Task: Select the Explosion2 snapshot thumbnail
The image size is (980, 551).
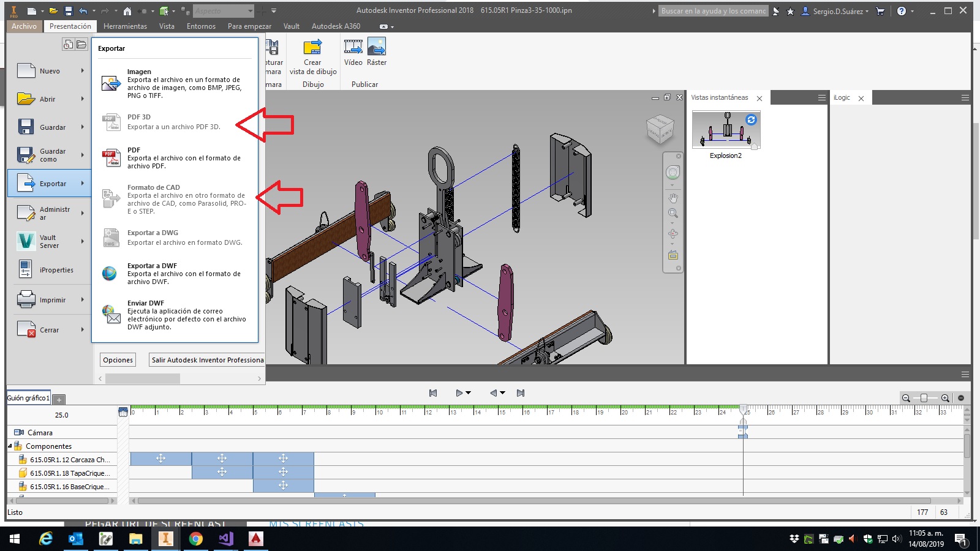Action: point(726,130)
